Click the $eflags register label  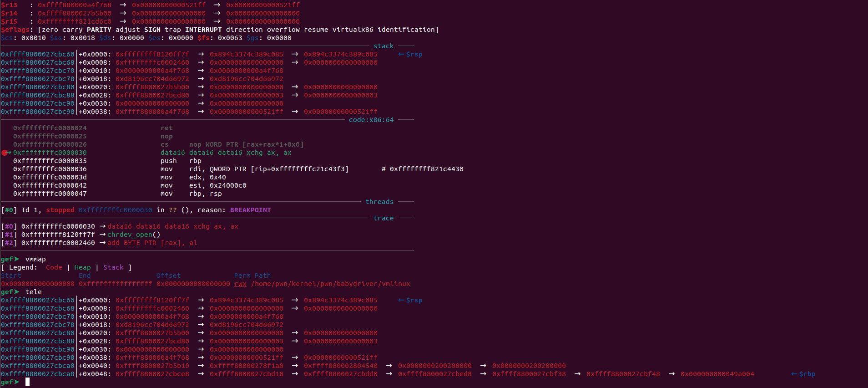point(16,30)
